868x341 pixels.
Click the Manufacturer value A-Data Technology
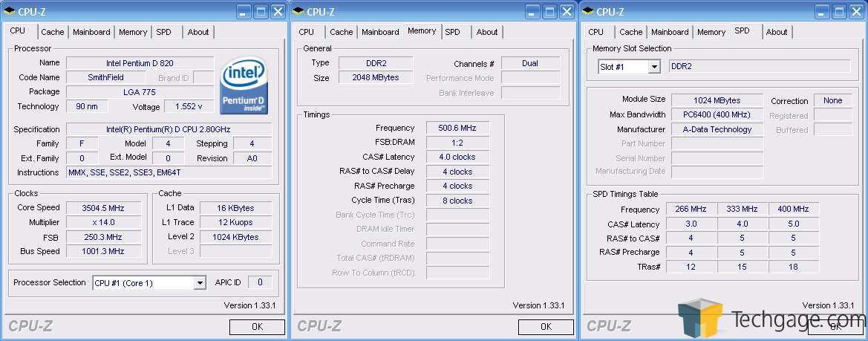pyautogui.click(x=717, y=129)
